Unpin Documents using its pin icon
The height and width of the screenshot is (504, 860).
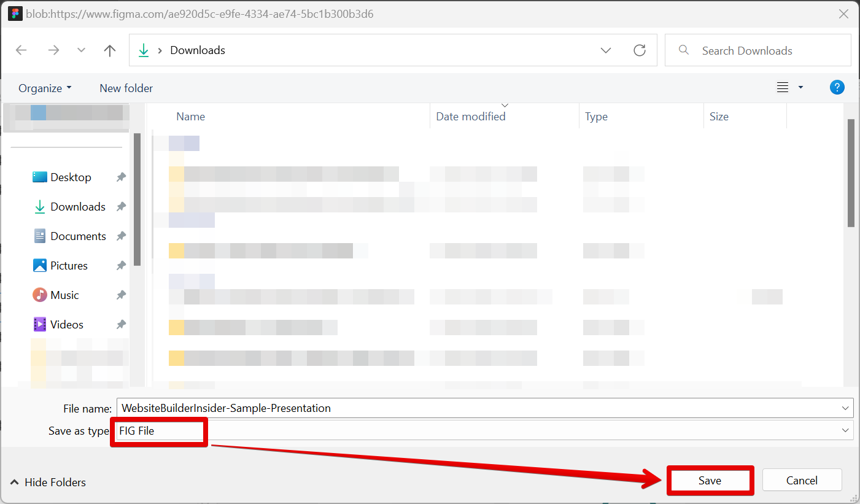coord(121,236)
